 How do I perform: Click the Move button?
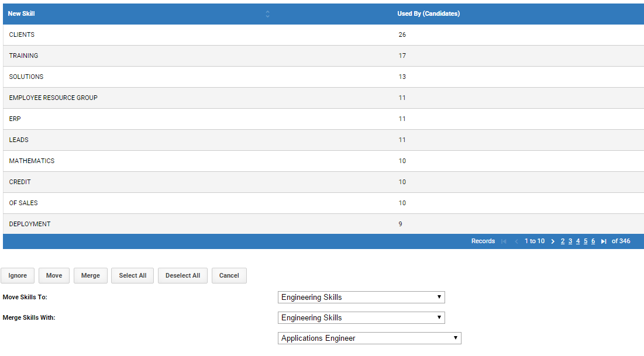[x=54, y=275]
